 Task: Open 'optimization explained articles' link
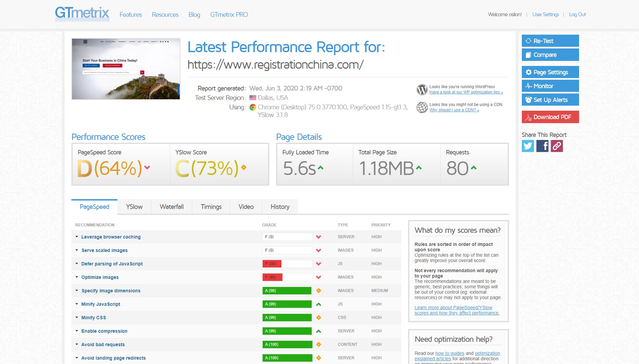tap(457, 356)
